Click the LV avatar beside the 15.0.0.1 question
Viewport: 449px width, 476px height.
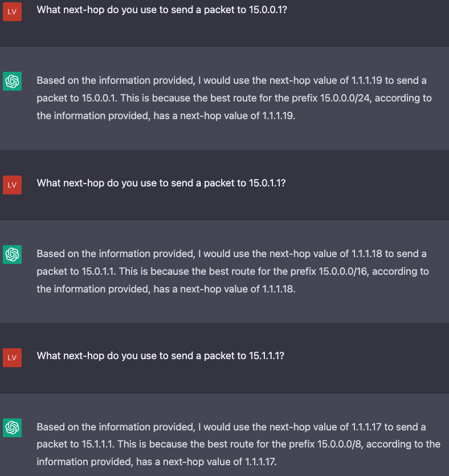12,11
